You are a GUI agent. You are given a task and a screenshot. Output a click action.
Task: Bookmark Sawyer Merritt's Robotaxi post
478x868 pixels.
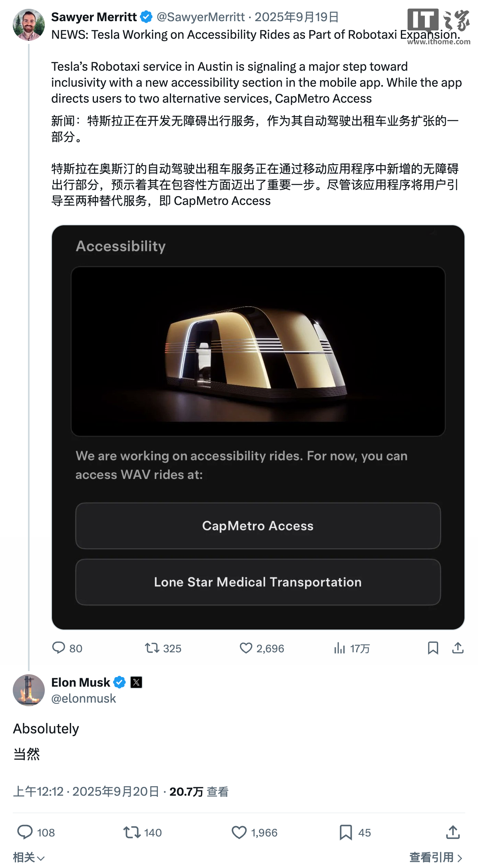point(433,648)
